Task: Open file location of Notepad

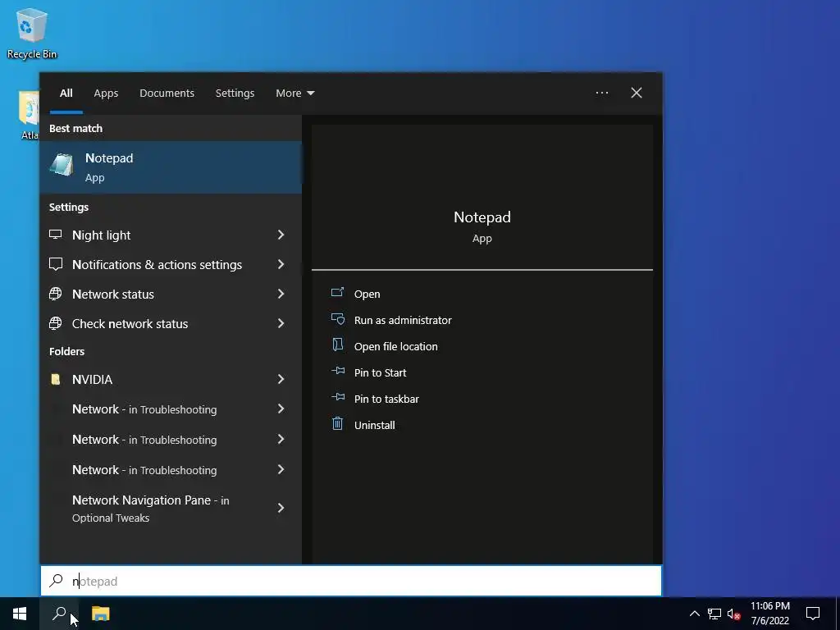Action: tap(396, 347)
